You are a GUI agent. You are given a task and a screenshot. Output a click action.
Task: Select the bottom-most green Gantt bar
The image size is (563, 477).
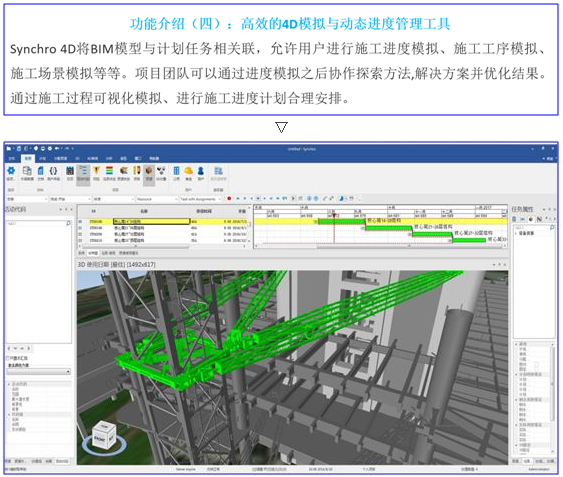click(x=469, y=240)
